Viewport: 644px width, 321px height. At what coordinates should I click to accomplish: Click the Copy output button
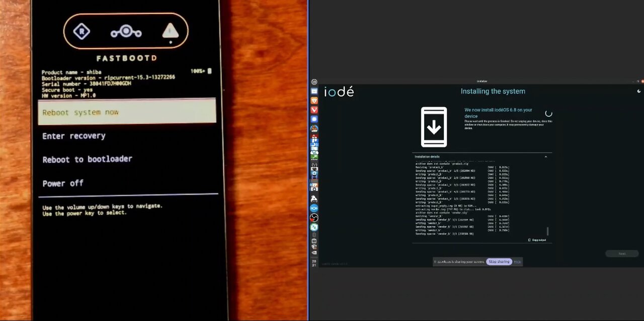click(x=537, y=240)
